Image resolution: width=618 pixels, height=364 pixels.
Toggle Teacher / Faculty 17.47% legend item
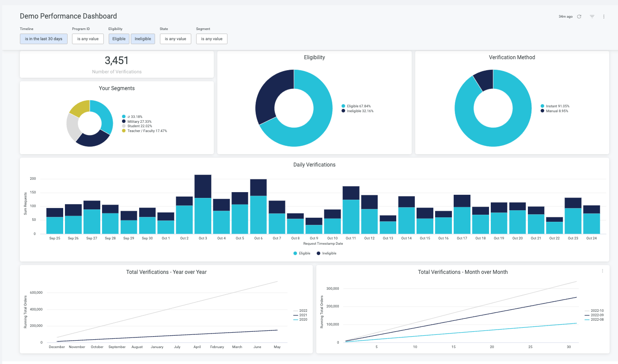coord(144,131)
